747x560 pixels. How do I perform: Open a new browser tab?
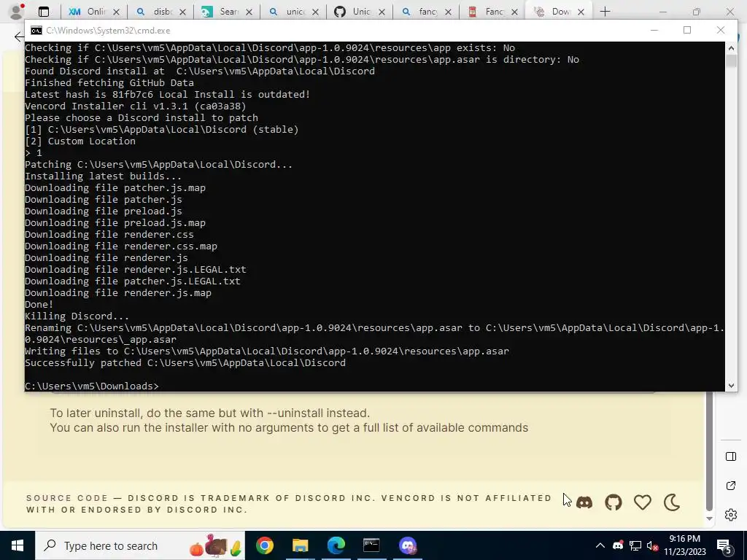[x=605, y=12]
